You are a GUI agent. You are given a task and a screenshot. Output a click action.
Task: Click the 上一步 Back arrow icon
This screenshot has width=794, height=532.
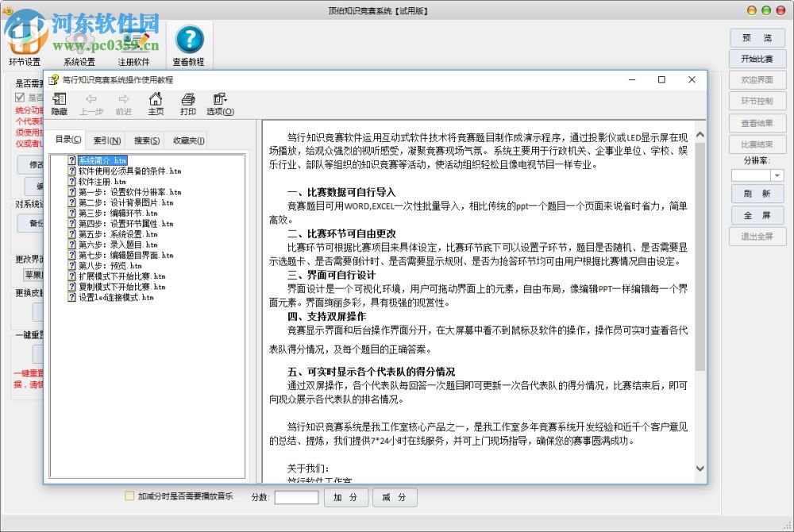click(x=91, y=103)
